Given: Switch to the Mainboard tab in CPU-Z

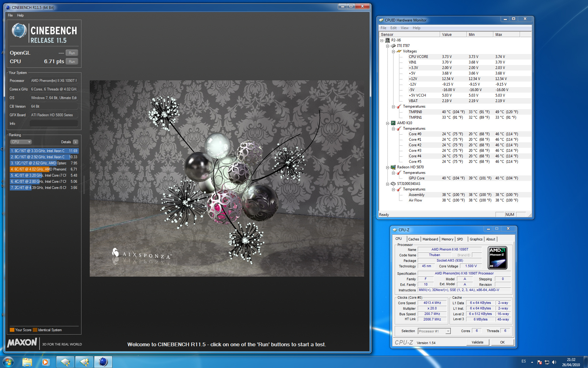Looking at the screenshot, I should [430, 239].
